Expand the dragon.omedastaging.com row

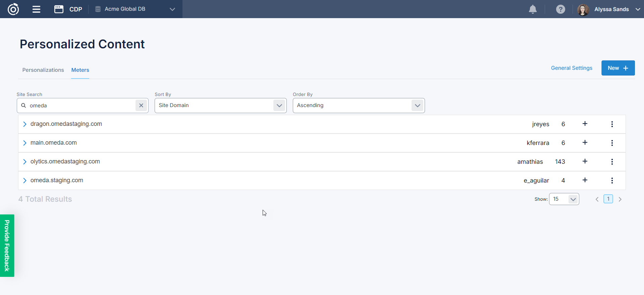tap(24, 124)
